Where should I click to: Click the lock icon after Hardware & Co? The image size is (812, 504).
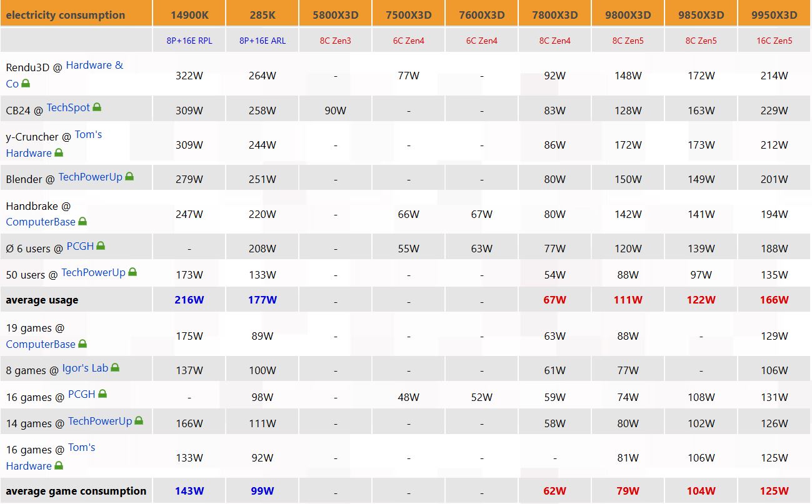(26, 84)
